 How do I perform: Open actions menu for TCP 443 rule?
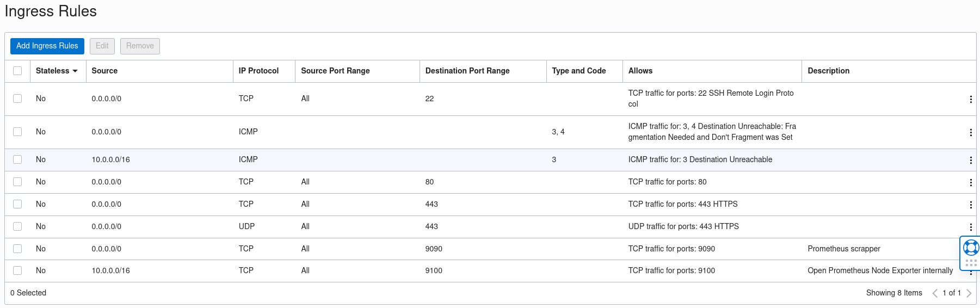point(970,205)
